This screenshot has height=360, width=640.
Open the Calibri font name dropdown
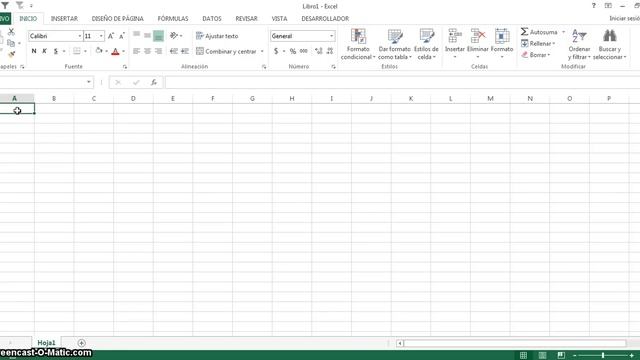point(80,36)
